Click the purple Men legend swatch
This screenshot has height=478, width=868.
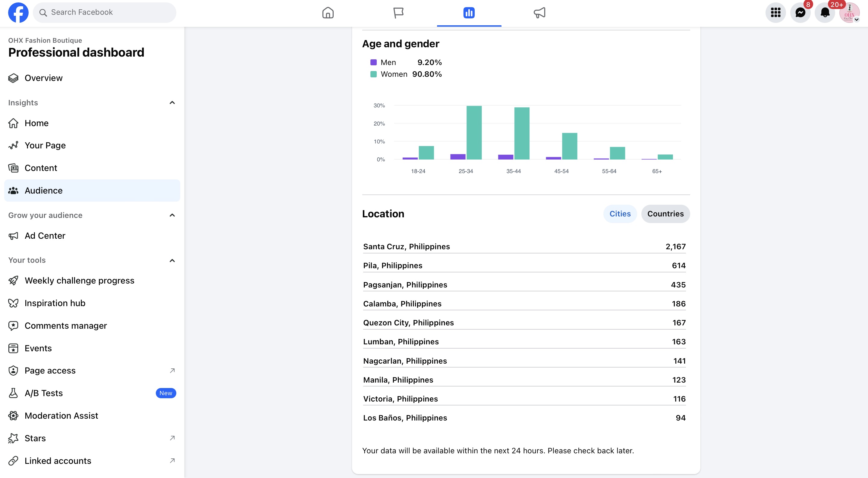point(373,62)
